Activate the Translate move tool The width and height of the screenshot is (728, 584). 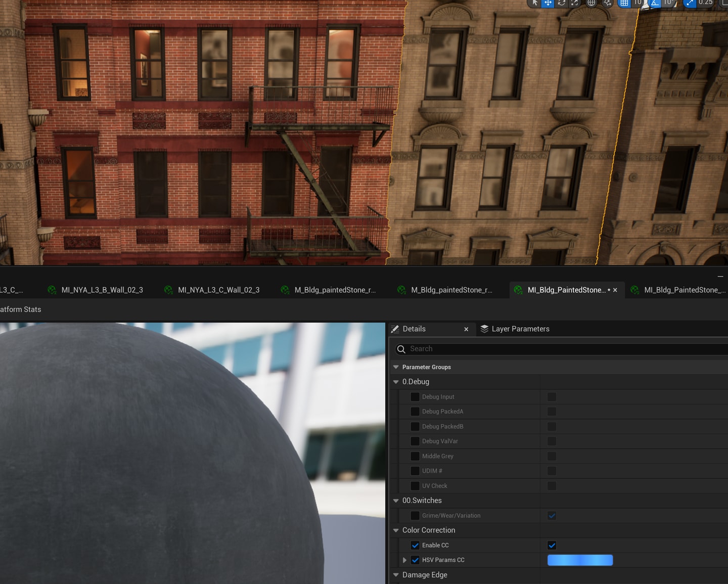[x=548, y=3]
